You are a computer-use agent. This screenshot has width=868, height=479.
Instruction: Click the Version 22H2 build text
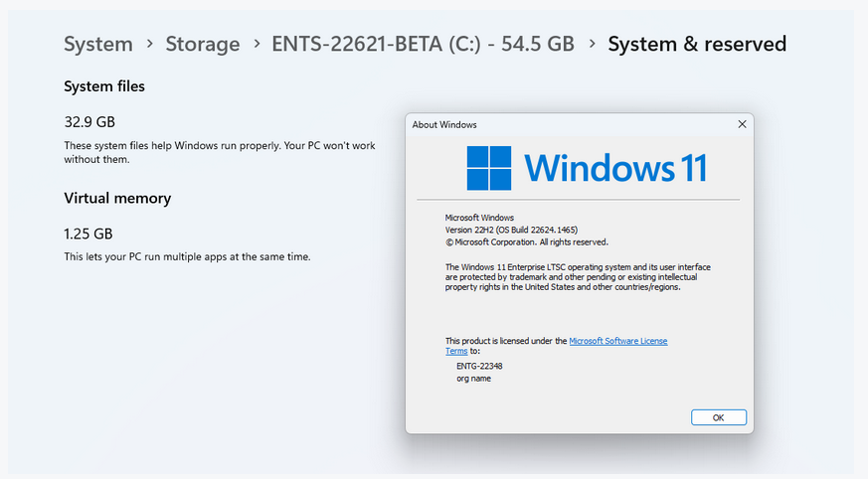click(x=511, y=230)
